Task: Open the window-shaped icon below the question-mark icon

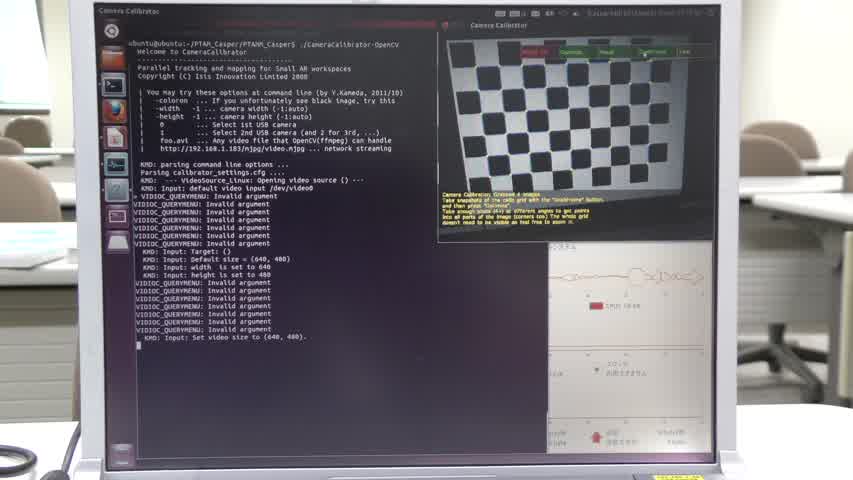Action: pos(117,217)
